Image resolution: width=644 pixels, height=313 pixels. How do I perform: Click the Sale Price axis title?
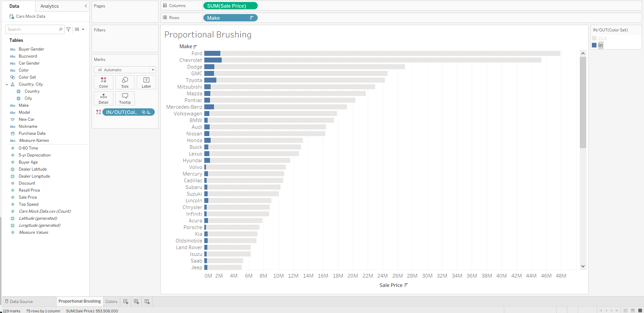(x=391, y=285)
